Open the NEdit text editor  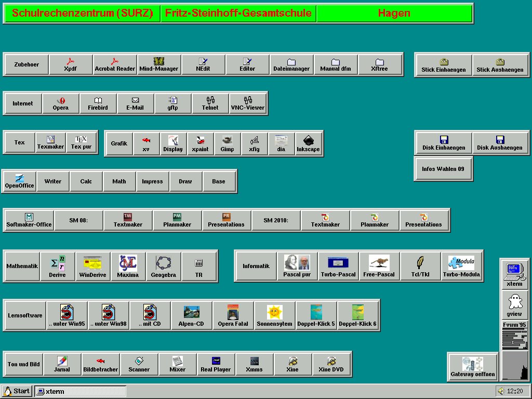click(203, 64)
